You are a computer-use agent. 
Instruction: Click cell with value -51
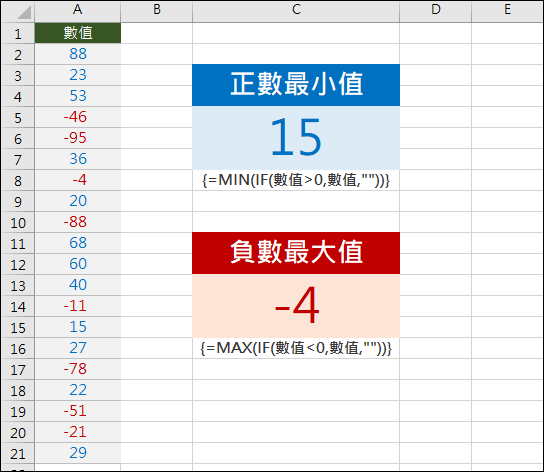78,411
